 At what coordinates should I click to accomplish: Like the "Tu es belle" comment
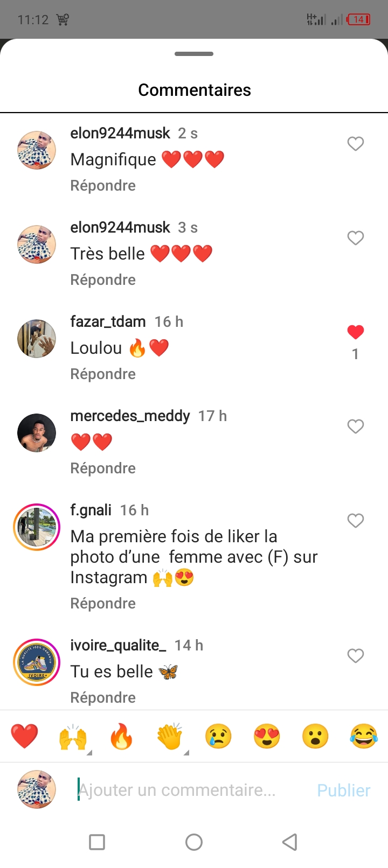(355, 656)
